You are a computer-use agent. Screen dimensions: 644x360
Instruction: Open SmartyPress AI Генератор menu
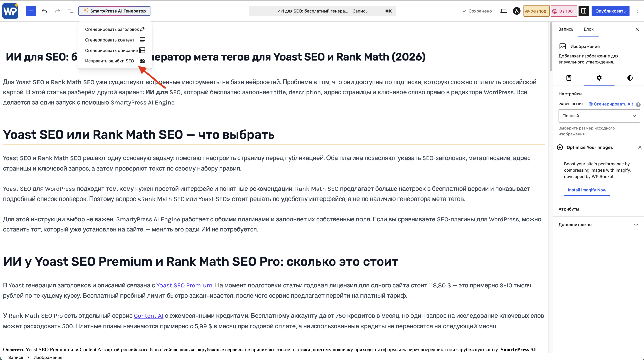[x=114, y=11]
